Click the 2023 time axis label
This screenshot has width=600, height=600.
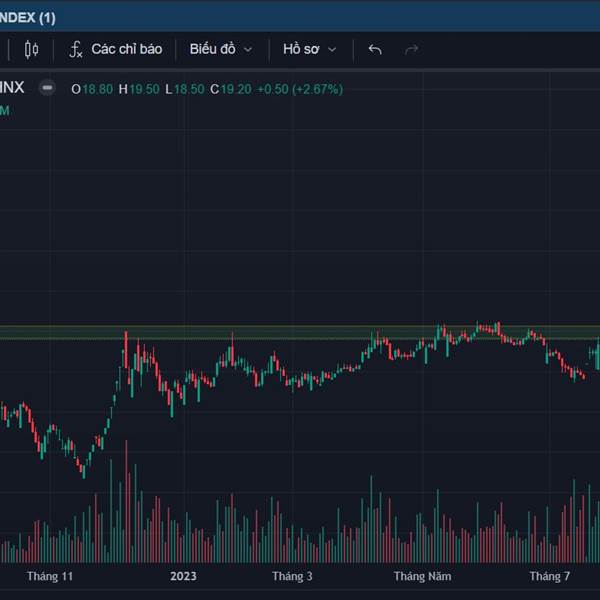(x=183, y=576)
